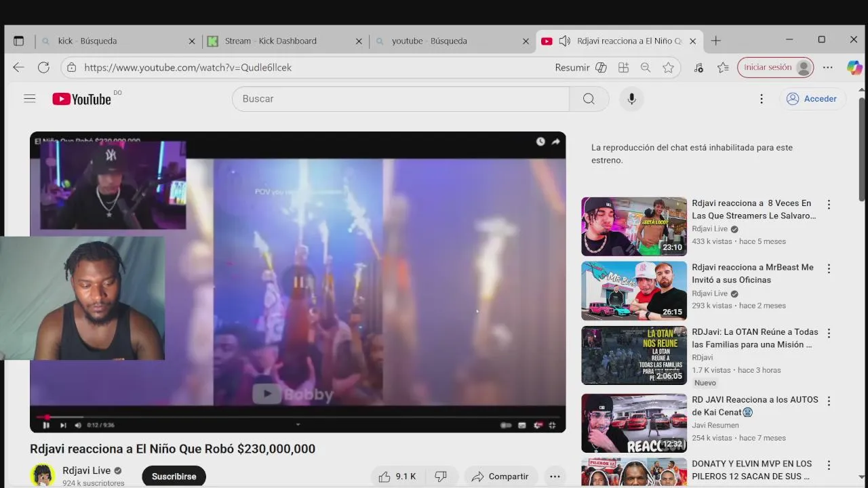The height and width of the screenshot is (488, 868).
Task: Expand the chevron in player controls
Action: 298,425
